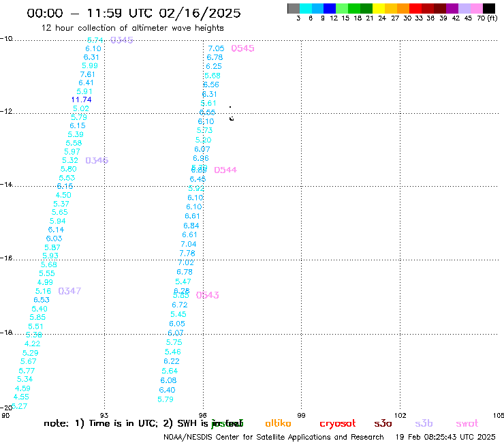Select the cyan 6 ft color swatch
The width and height of the screenshot is (504, 443).
[x=306, y=8]
